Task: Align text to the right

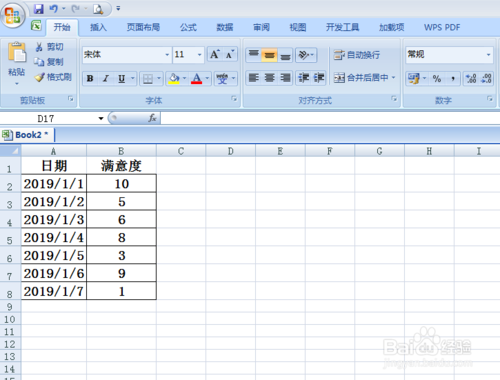Action: 285,78
